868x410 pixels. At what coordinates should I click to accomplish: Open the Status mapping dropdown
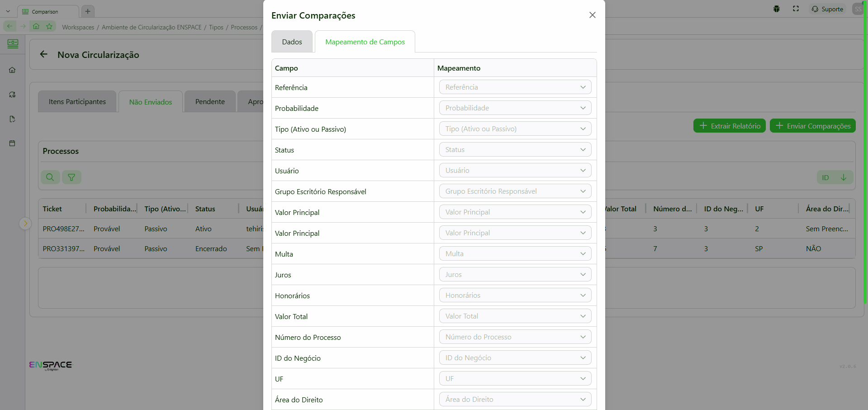[x=515, y=150]
